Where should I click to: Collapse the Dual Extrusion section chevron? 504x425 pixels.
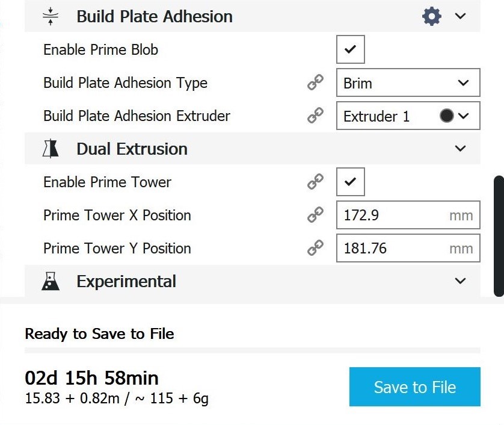[x=461, y=149]
